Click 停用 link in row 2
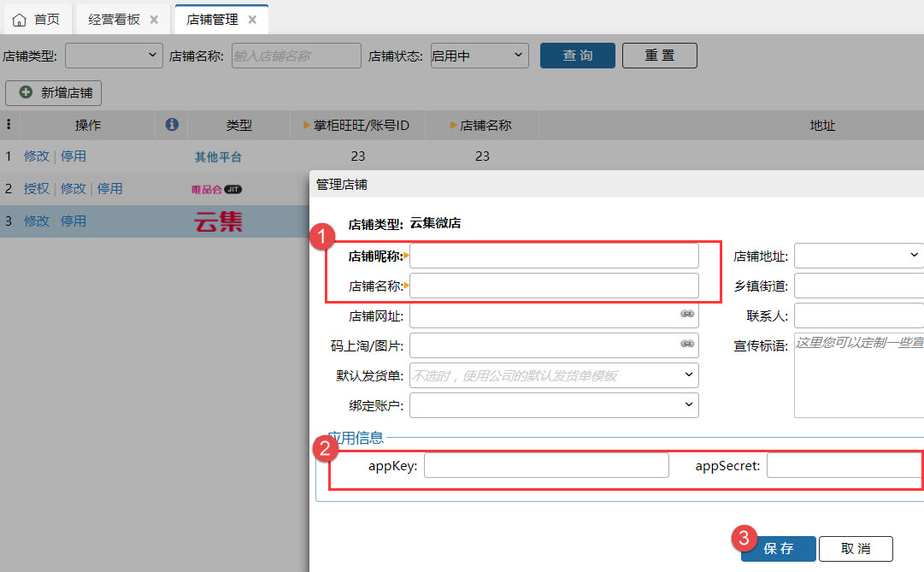Image resolution: width=924 pixels, height=572 pixels. 109,189
